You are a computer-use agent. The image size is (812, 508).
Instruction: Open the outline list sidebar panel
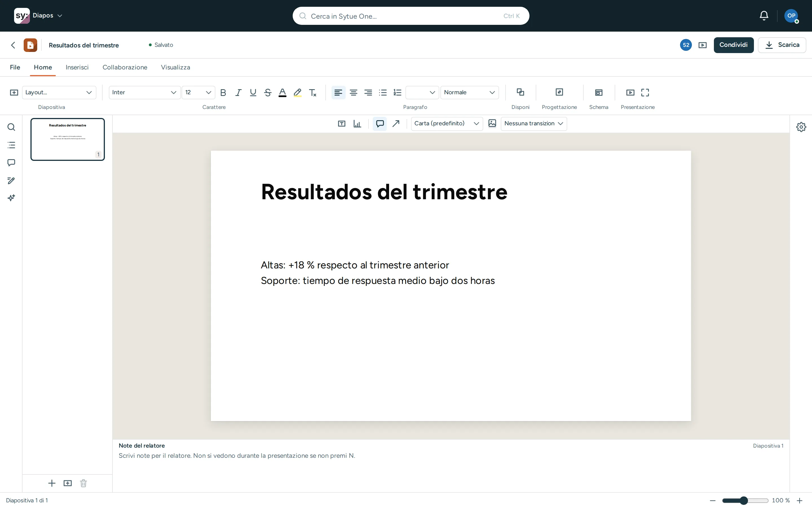(11, 145)
